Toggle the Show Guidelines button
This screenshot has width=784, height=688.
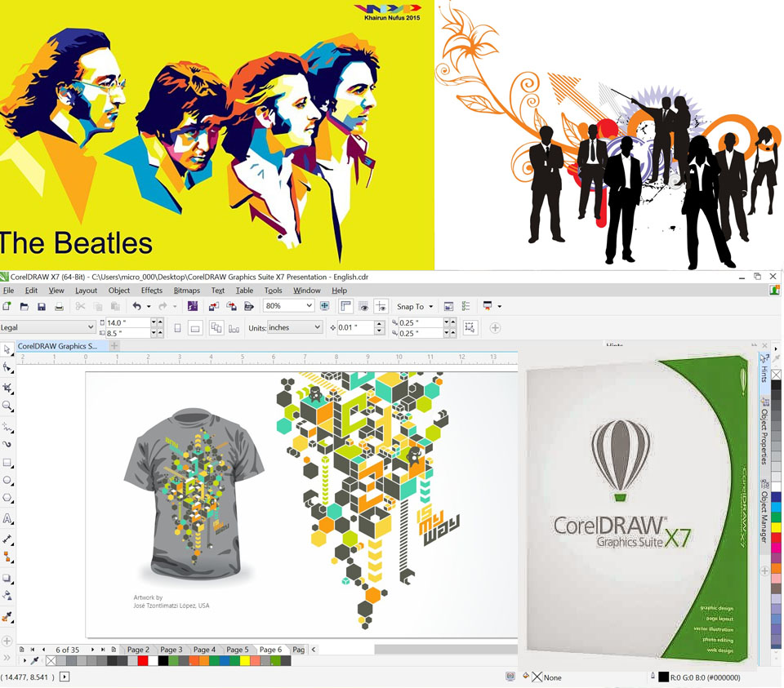[381, 306]
